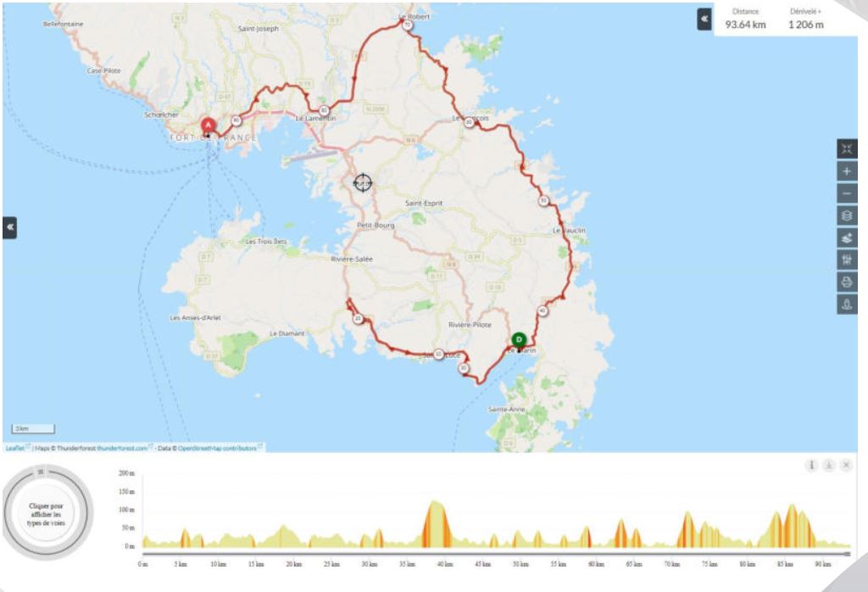
Task: Click the geolocation marker icon in toolbar
Action: point(847,304)
